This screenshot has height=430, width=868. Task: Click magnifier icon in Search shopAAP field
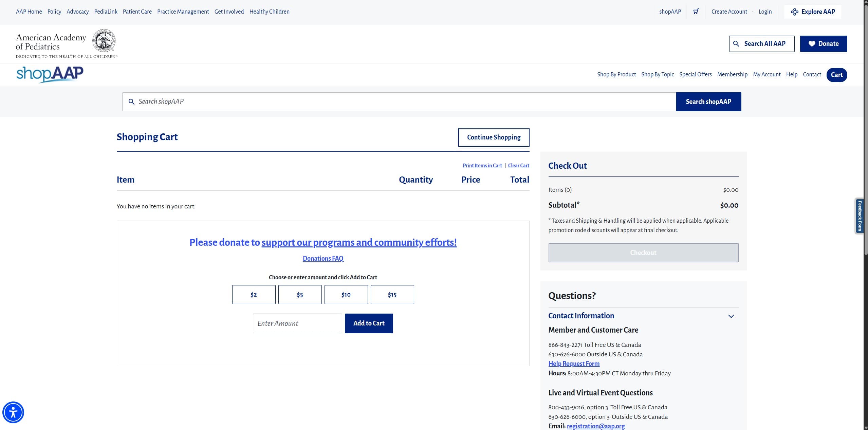131,101
